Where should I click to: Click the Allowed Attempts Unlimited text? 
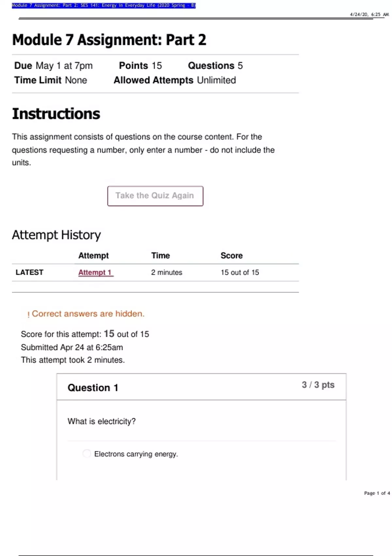[x=174, y=80]
